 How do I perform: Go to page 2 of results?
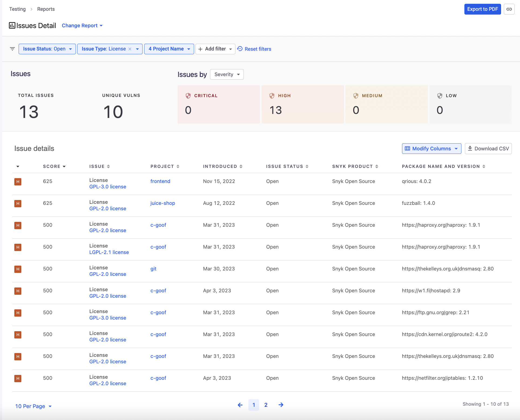(x=266, y=405)
